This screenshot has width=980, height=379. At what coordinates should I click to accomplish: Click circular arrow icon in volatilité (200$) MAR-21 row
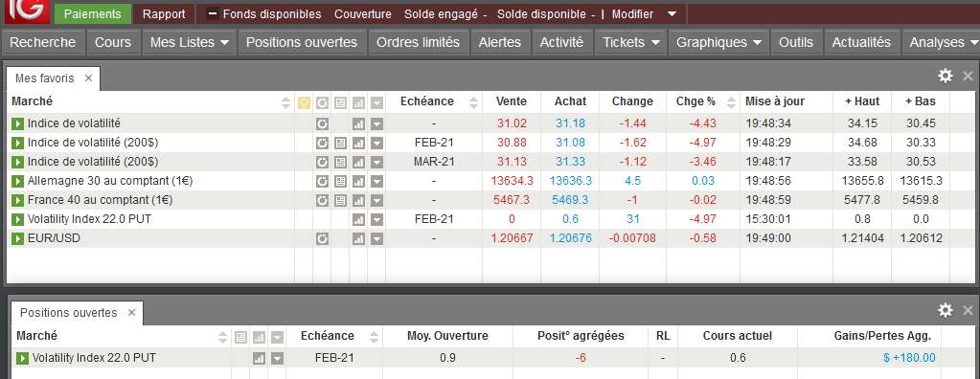coord(322,163)
